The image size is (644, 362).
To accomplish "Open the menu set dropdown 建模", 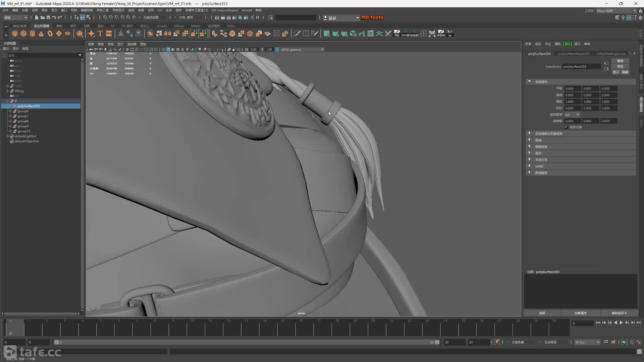I will [15, 17].
